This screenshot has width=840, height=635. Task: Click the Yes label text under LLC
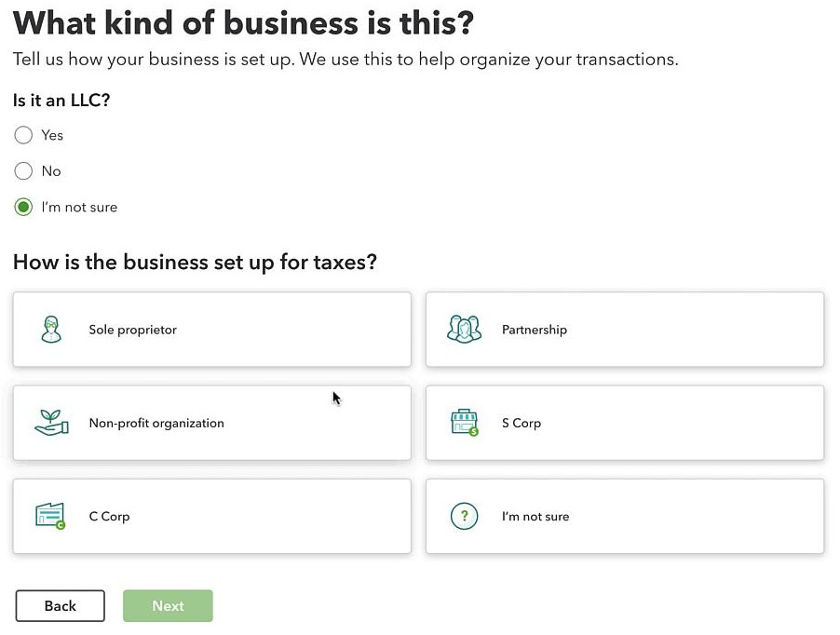coord(52,135)
